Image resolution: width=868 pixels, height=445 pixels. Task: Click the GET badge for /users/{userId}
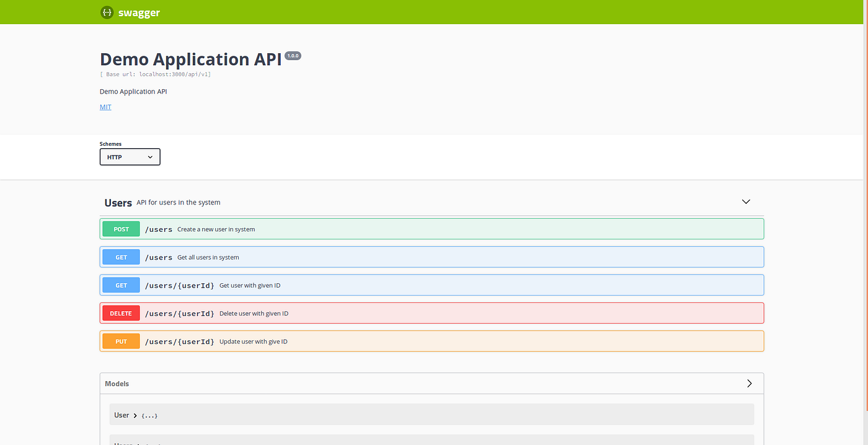coord(120,285)
